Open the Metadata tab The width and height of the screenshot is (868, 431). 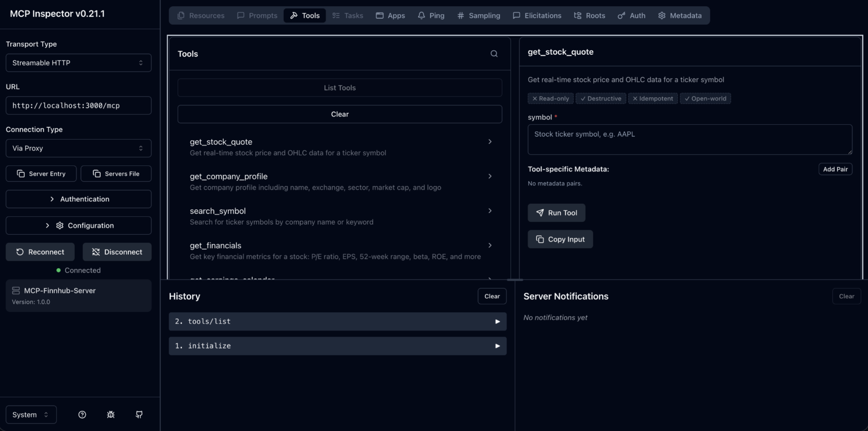pos(680,16)
